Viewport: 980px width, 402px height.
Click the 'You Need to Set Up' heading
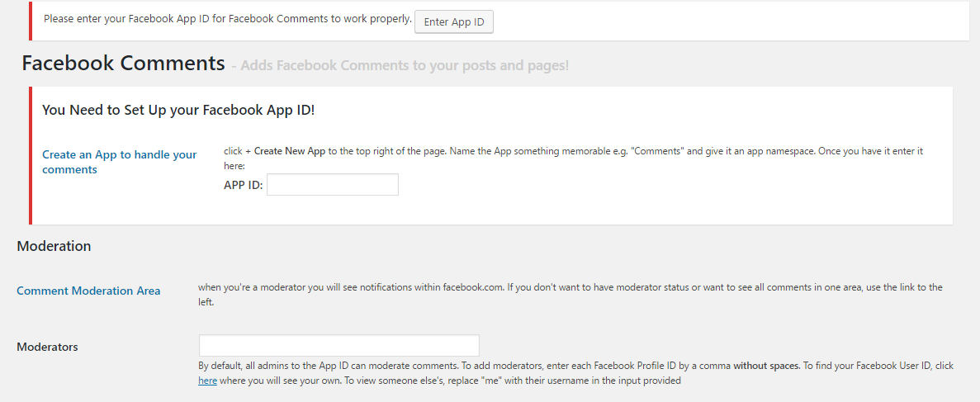coord(178,110)
